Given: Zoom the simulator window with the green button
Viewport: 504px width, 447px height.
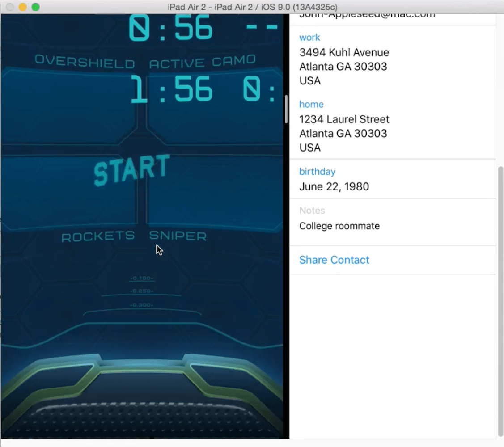Looking at the screenshot, I should pos(36,7).
